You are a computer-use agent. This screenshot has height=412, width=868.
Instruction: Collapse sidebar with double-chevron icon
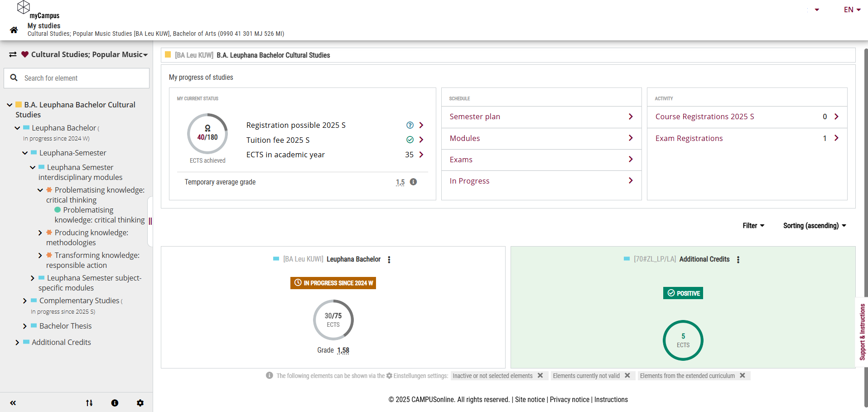[x=13, y=403]
